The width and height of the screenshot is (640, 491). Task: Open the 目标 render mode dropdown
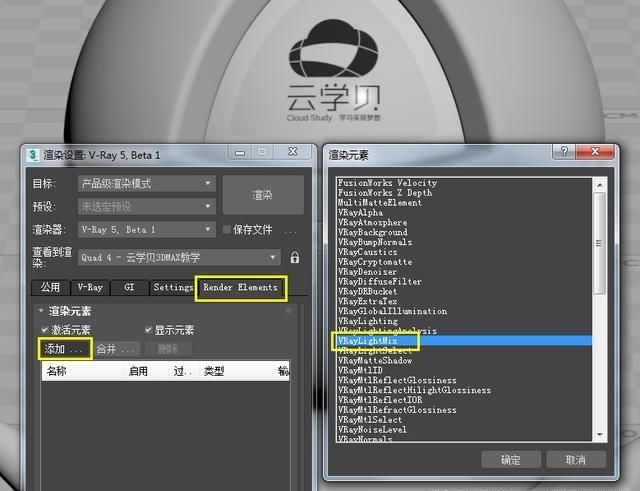[x=147, y=184]
